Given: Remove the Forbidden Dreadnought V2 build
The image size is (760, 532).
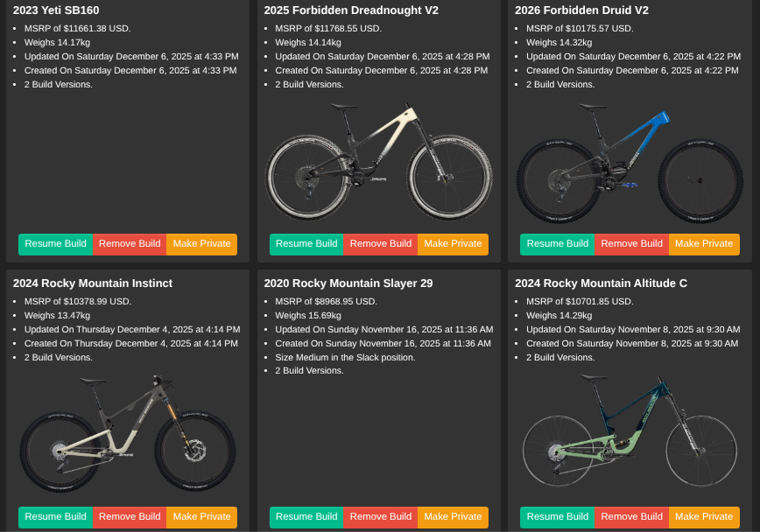Looking at the screenshot, I should pyautogui.click(x=381, y=244).
